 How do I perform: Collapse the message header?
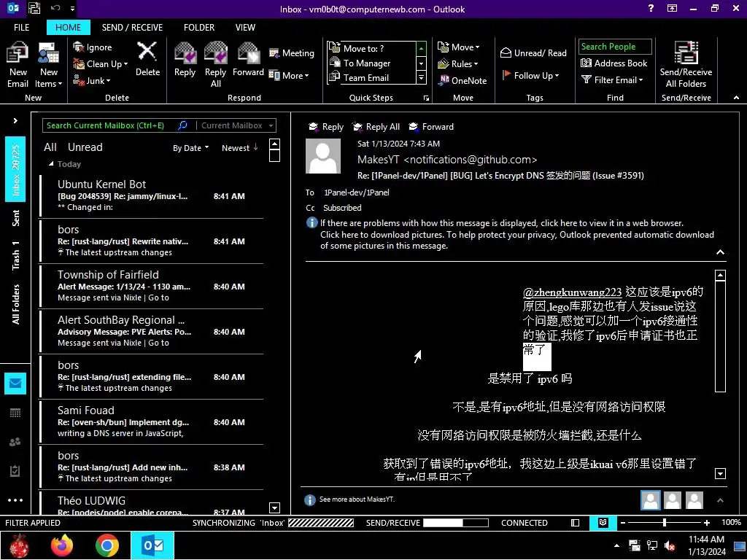click(x=720, y=252)
